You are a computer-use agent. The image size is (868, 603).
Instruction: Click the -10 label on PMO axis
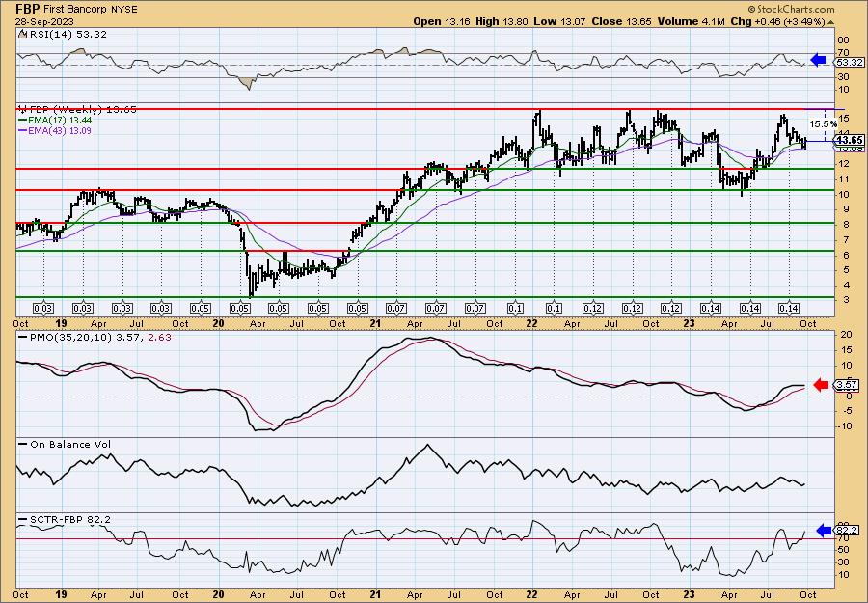pos(845,426)
